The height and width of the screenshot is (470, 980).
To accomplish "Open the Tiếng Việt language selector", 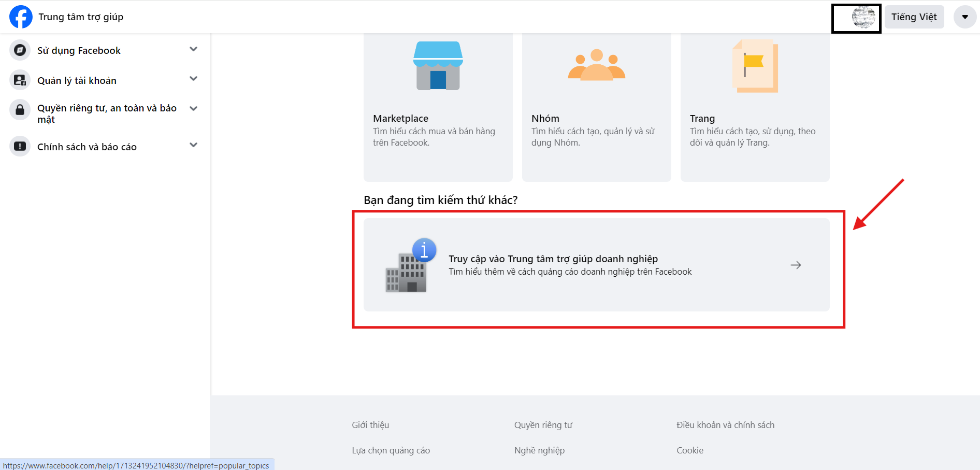I will [x=914, y=17].
